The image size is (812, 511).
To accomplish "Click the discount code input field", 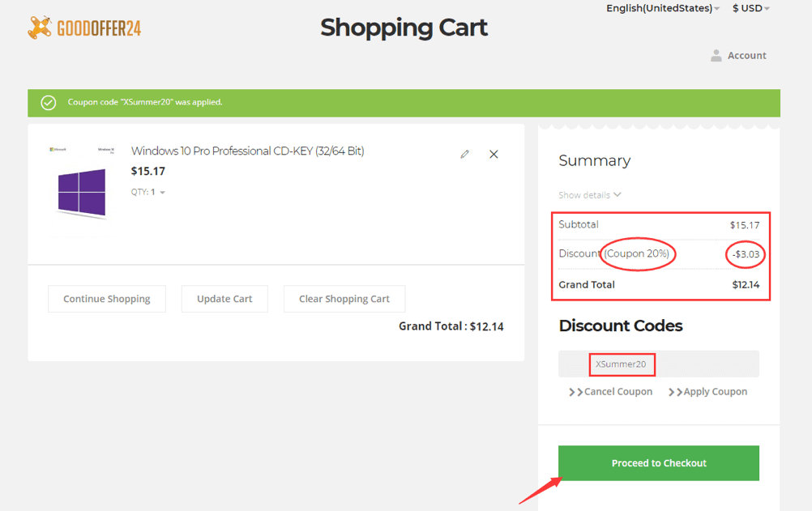I will 658,364.
